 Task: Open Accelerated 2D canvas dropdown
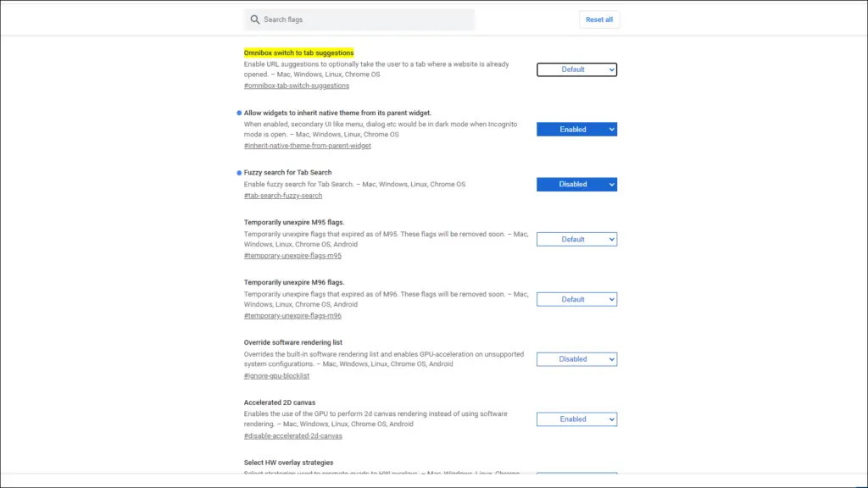point(576,419)
